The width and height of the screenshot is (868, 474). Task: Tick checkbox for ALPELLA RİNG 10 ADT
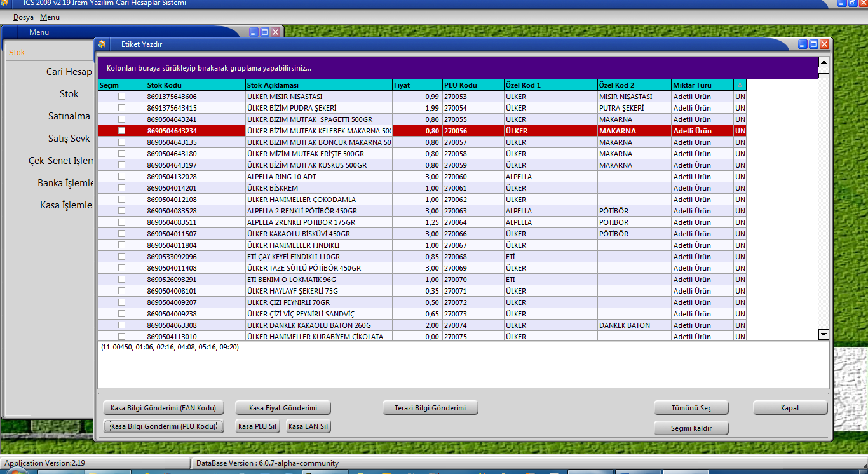coord(121,177)
